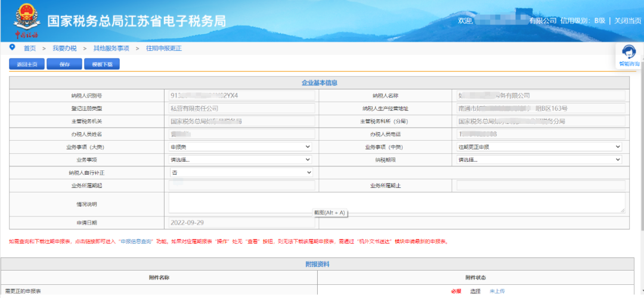
Task: Click the 业务所属期止 field
Action: (541, 185)
